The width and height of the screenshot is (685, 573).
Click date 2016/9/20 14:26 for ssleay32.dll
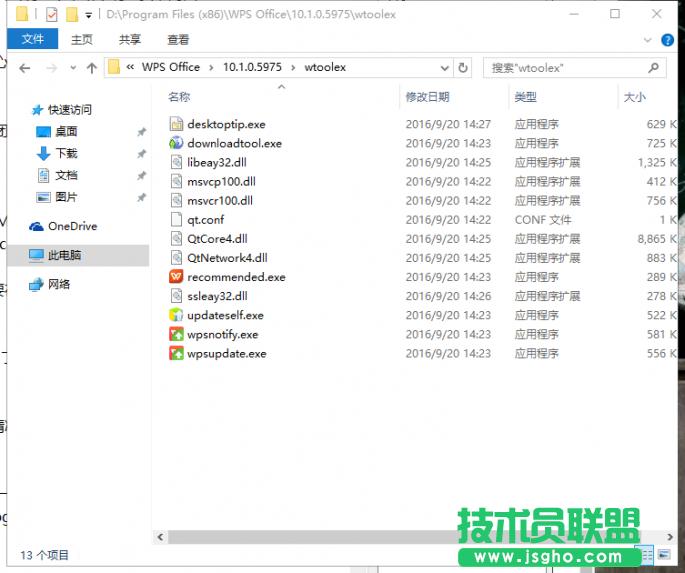448,296
